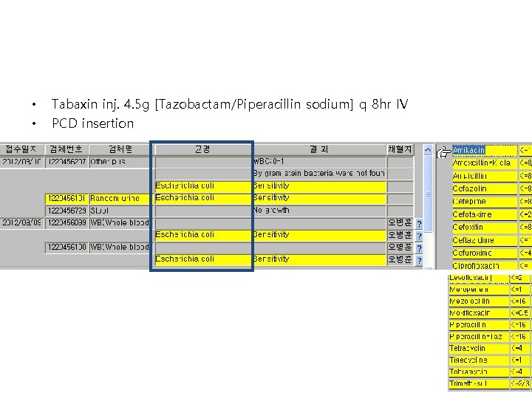The image size is (532, 399).
Task: Select Levofloxacin in the antibiotic list
Action: (479, 278)
